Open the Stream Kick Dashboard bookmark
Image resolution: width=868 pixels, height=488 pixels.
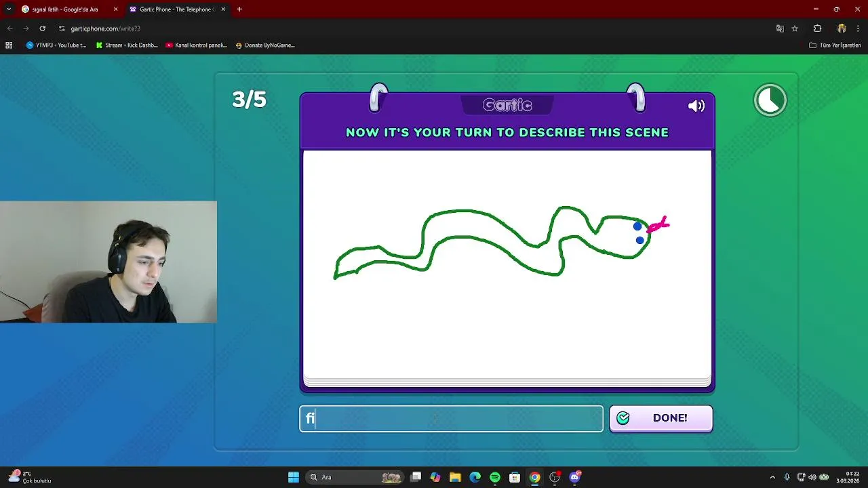pos(127,45)
